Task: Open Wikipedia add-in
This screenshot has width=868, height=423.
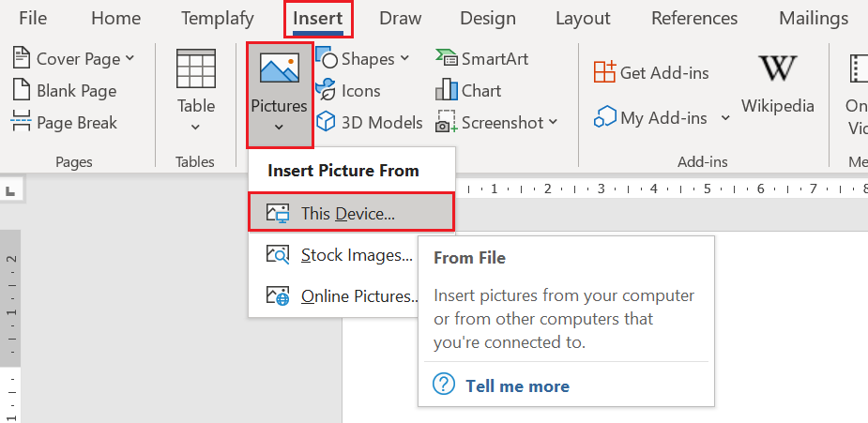Action: click(x=777, y=84)
